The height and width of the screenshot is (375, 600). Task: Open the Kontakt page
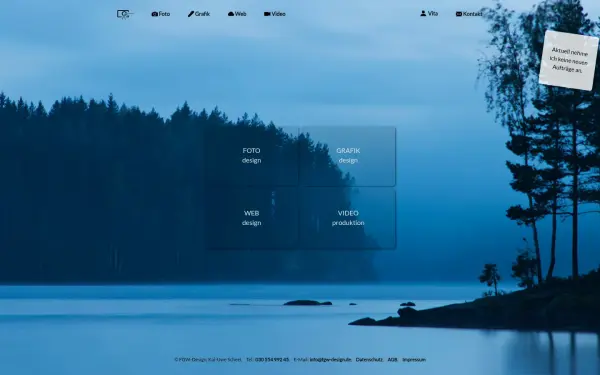pos(469,14)
